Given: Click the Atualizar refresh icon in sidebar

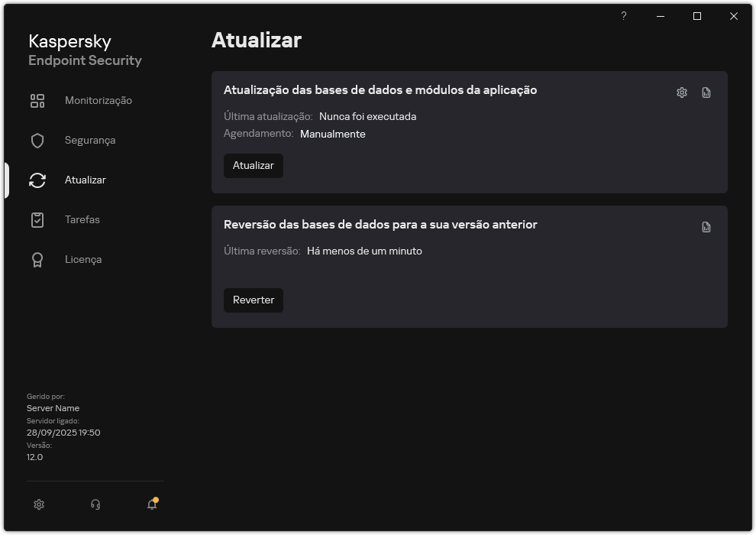Looking at the screenshot, I should pyautogui.click(x=37, y=180).
